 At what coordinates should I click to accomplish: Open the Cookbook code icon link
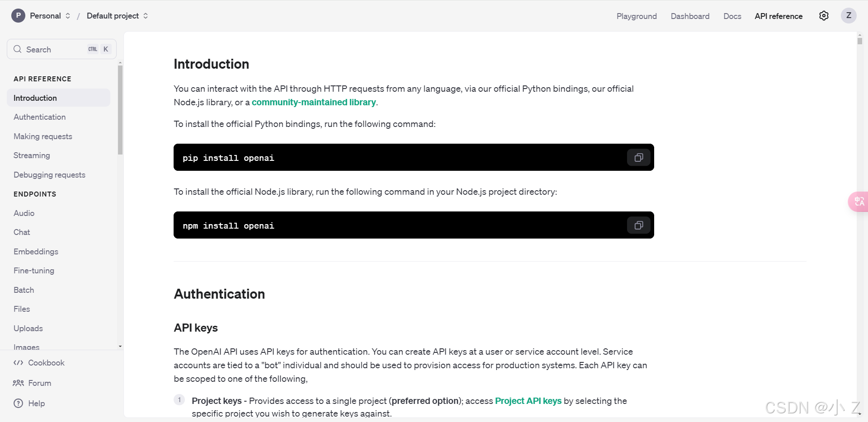tap(18, 363)
